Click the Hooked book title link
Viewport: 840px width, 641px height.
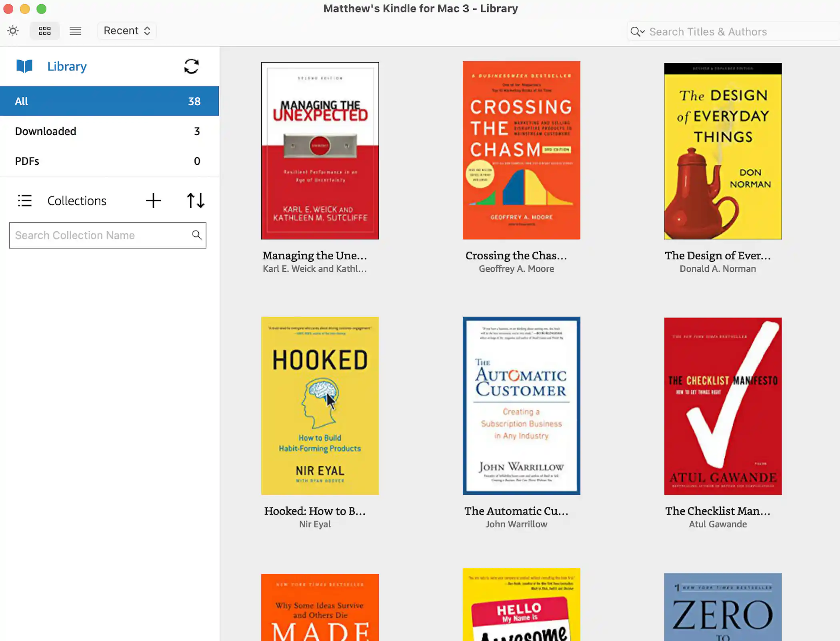pos(314,511)
